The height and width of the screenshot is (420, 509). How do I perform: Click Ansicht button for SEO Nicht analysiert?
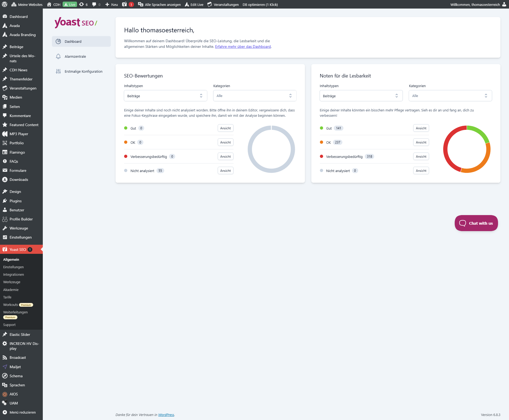tap(225, 171)
